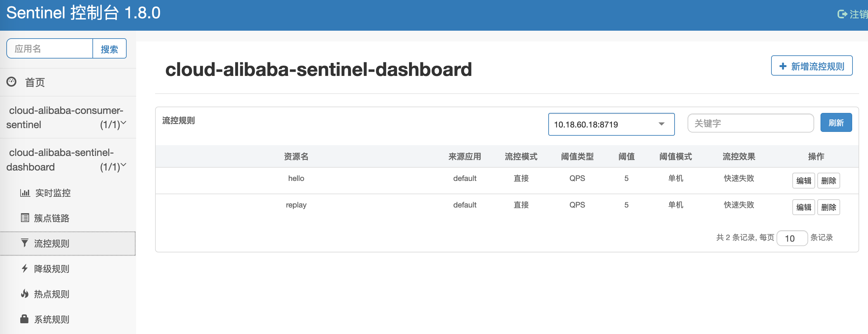Viewport: 868px width, 334px height.
Task: Click the bar chart icon for 实时监控
Action: (25, 193)
